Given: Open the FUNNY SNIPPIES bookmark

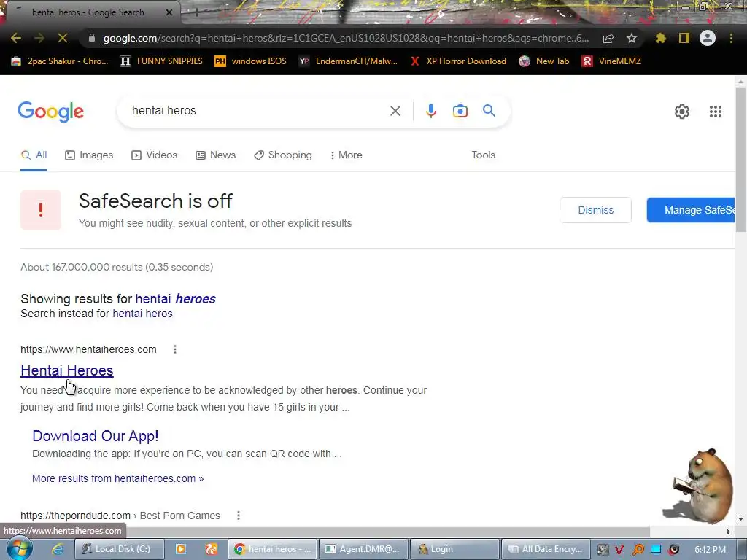Looking at the screenshot, I should click(x=161, y=61).
